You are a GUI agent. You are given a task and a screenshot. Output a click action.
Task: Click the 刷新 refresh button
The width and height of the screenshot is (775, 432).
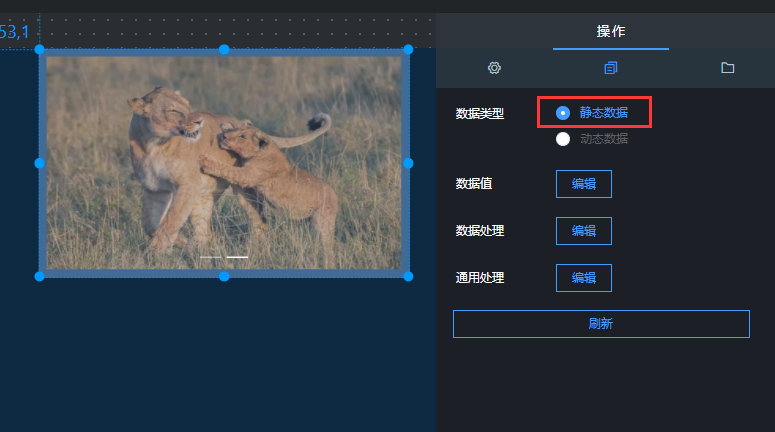[x=601, y=324]
